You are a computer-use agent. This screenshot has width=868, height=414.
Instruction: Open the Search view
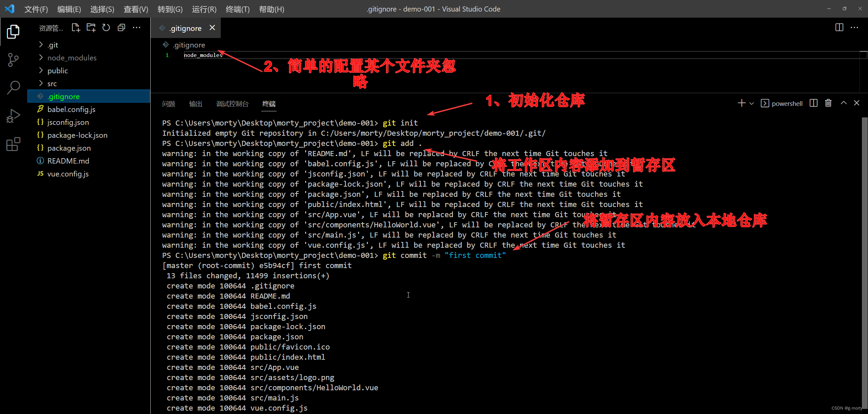pos(13,88)
